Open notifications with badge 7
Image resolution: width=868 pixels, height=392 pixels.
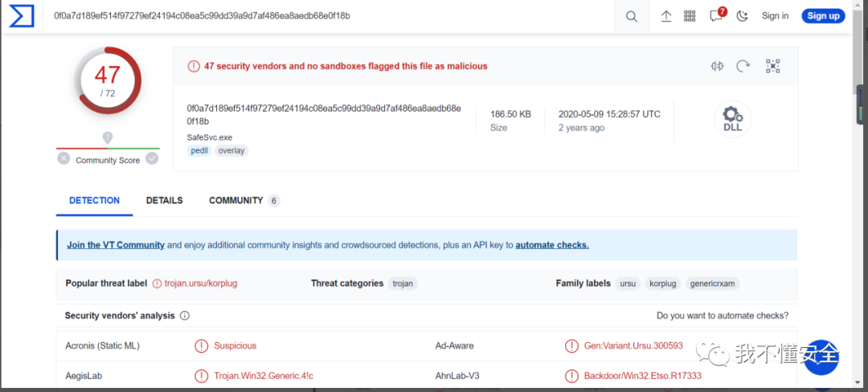pyautogui.click(x=717, y=15)
